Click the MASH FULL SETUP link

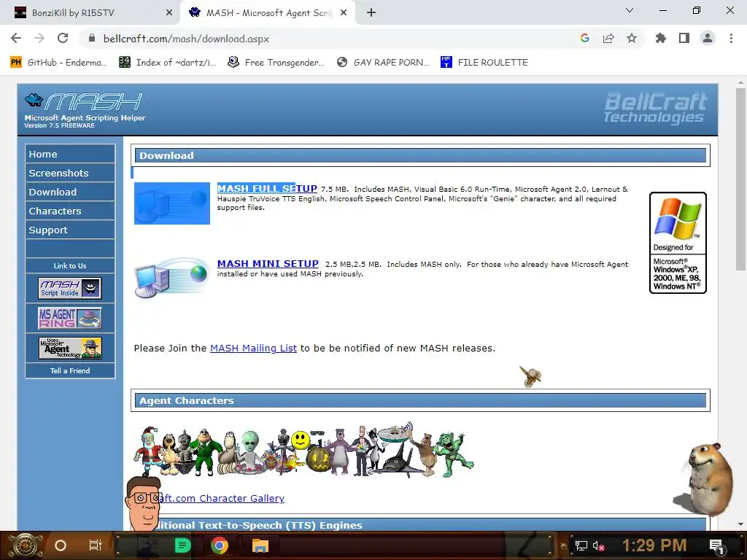pyautogui.click(x=267, y=188)
